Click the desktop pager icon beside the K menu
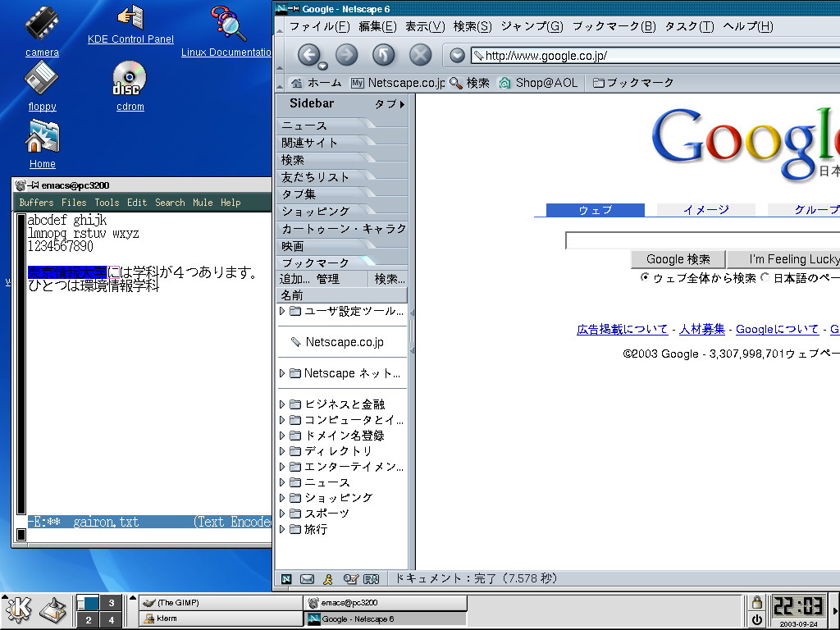The height and width of the screenshot is (630, 840). click(53, 610)
